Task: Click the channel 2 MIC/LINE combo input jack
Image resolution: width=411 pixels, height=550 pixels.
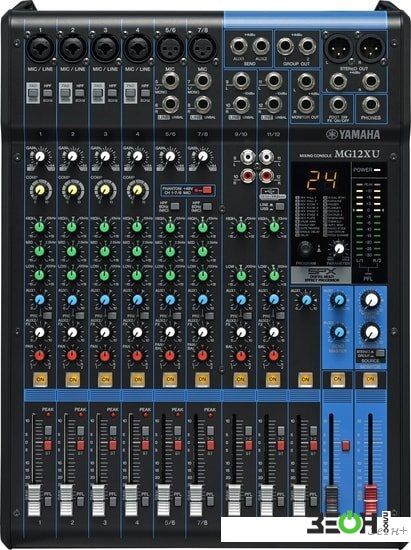Action: tap(73, 48)
